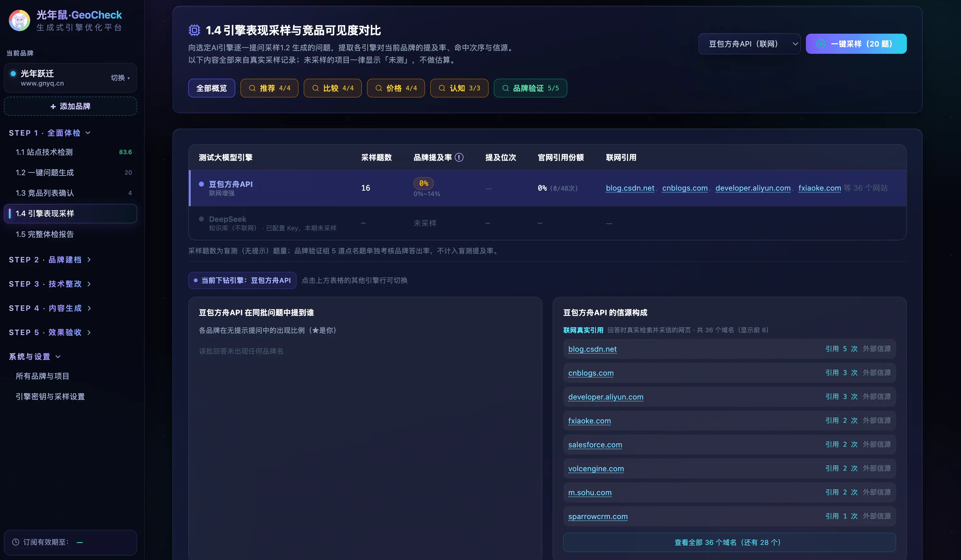This screenshot has height=560, width=961.
Task: Open the 切换 brand switcher
Action: click(120, 78)
